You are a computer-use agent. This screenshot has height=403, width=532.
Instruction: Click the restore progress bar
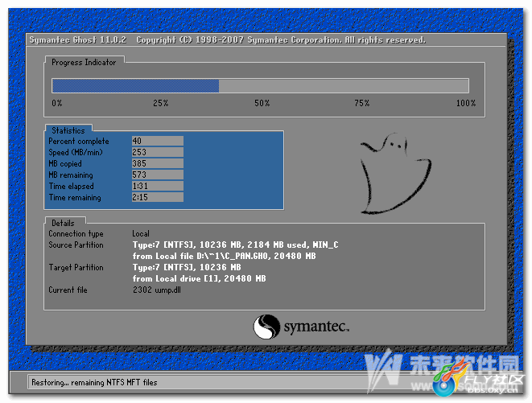click(x=260, y=85)
